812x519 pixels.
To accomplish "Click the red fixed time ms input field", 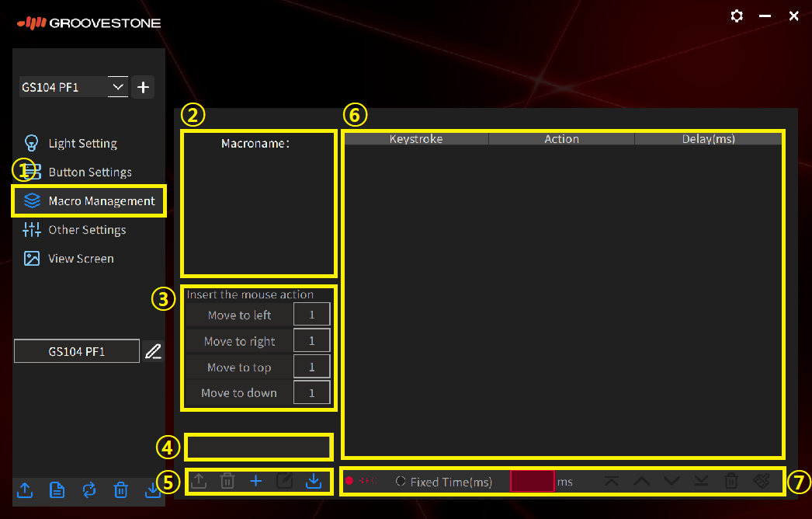I will click(533, 482).
